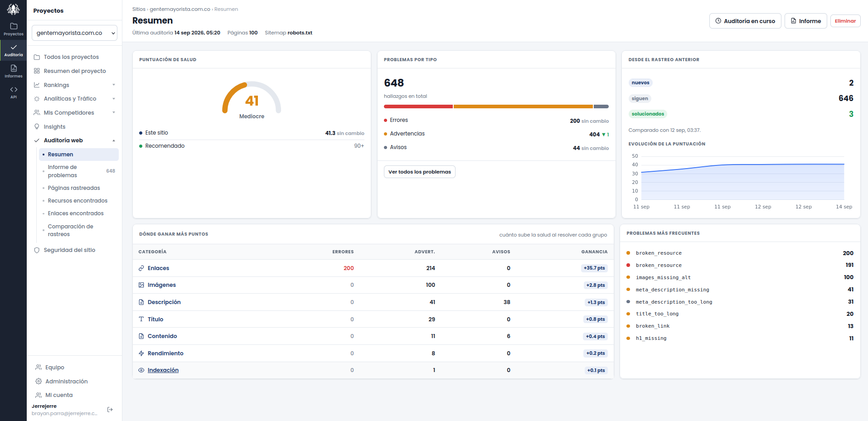Go to Páginas rastreadas
This screenshot has height=421, width=868.
79,188
